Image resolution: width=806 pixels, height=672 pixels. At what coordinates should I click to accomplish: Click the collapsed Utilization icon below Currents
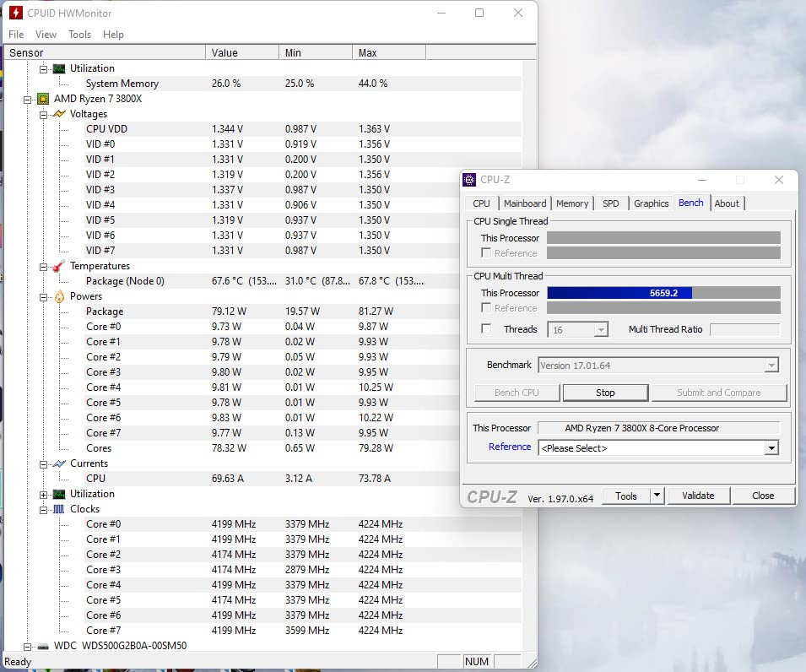pos(59,494)
